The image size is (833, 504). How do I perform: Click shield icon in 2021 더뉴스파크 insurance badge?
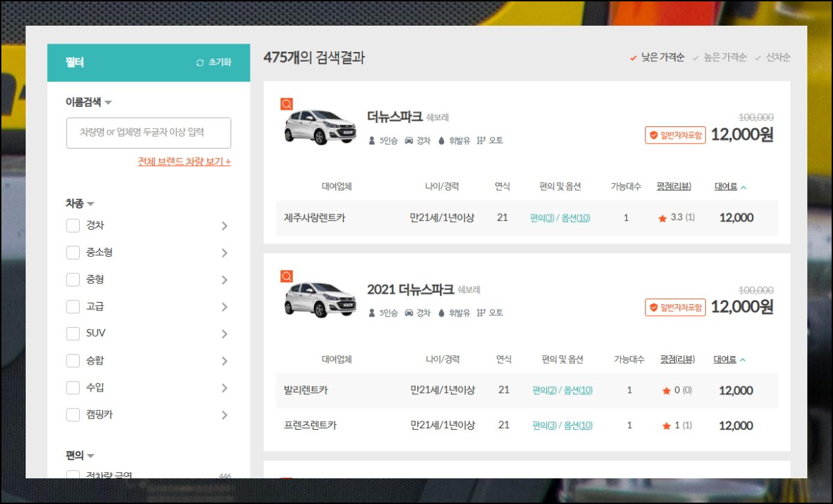[x=653, y=307]
